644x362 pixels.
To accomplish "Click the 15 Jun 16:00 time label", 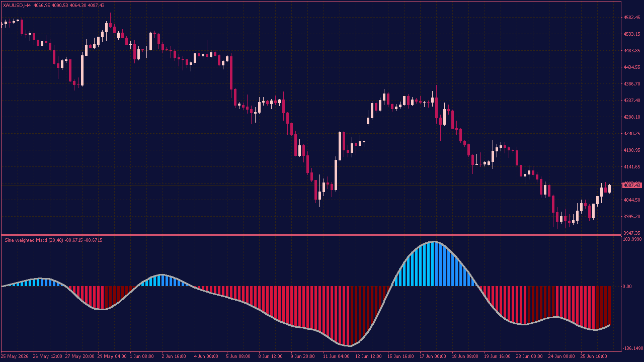I will pos(401,356).
